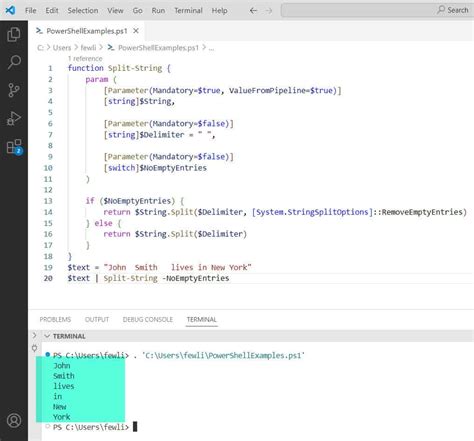This screenshot has height=441, width=474.
Task: Click 'York' in terminal output
Action: pyautogui.click(x=62, y=417)
